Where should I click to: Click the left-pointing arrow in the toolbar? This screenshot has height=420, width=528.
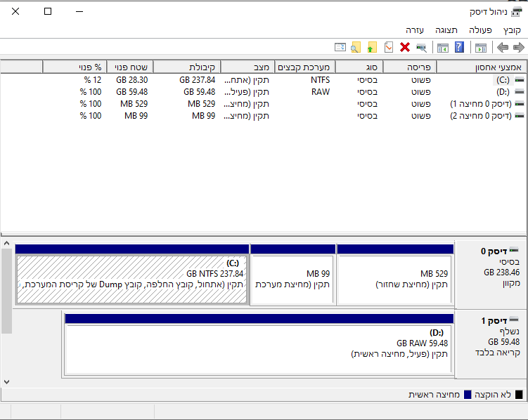(503, 48)
